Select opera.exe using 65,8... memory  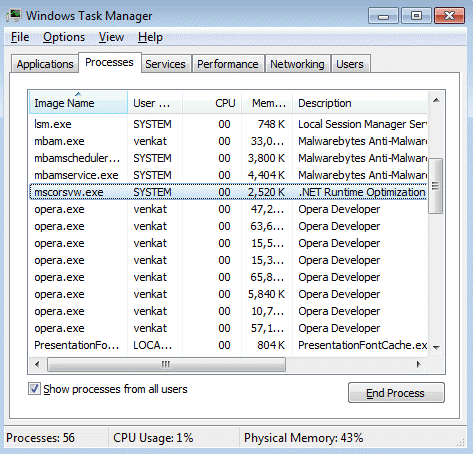tap(228, 277)
